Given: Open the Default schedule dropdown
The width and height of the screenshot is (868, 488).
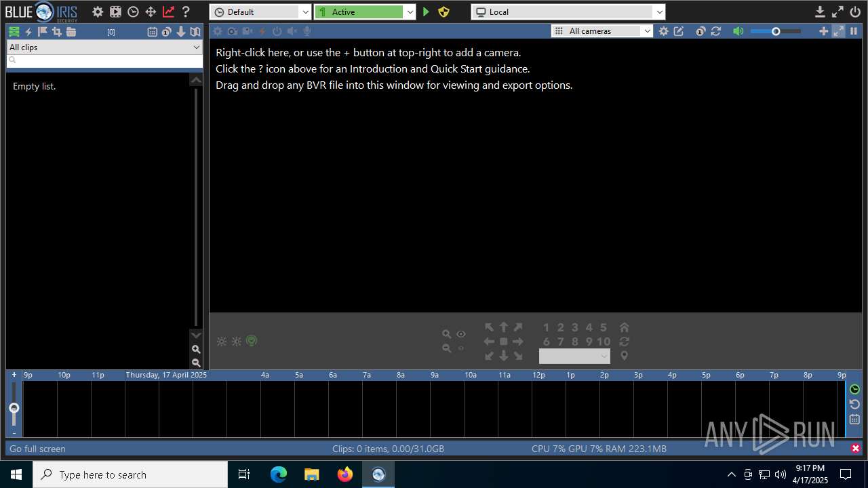Looking at the screenshot, I should click(x=260, y=12).
